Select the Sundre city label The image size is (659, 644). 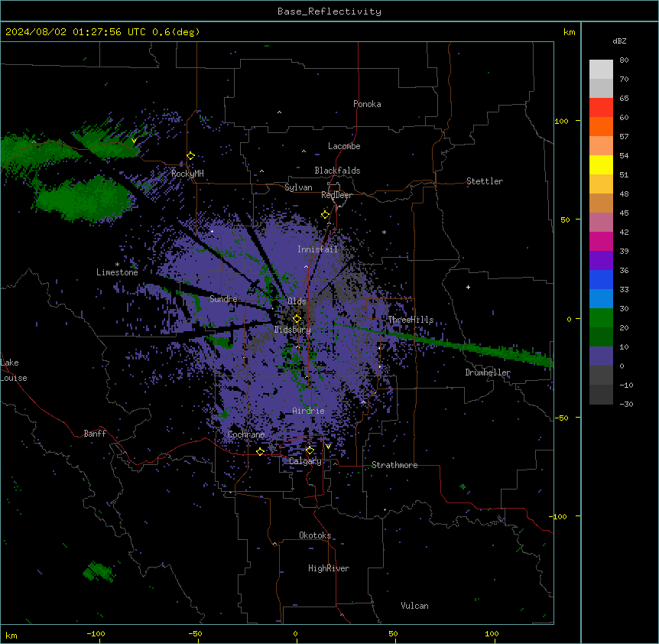[223, 299]
